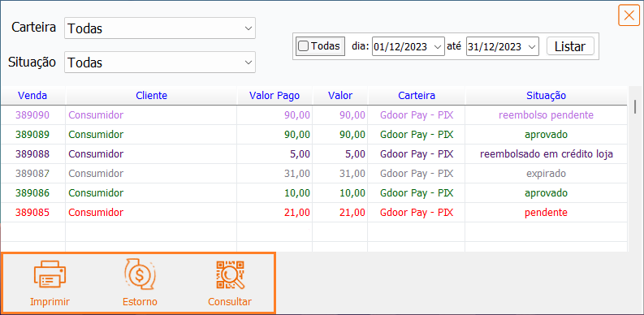Click the 5,00 Valor Pago cell
The image size is (644, 315).
click(x=274, y=154)
